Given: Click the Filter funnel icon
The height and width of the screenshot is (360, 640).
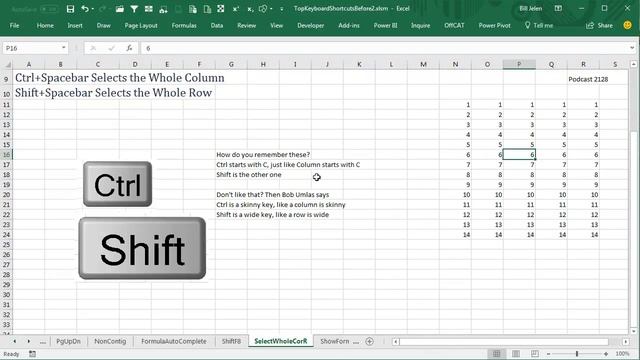Looking at the screenshot, I should (134, 9).
